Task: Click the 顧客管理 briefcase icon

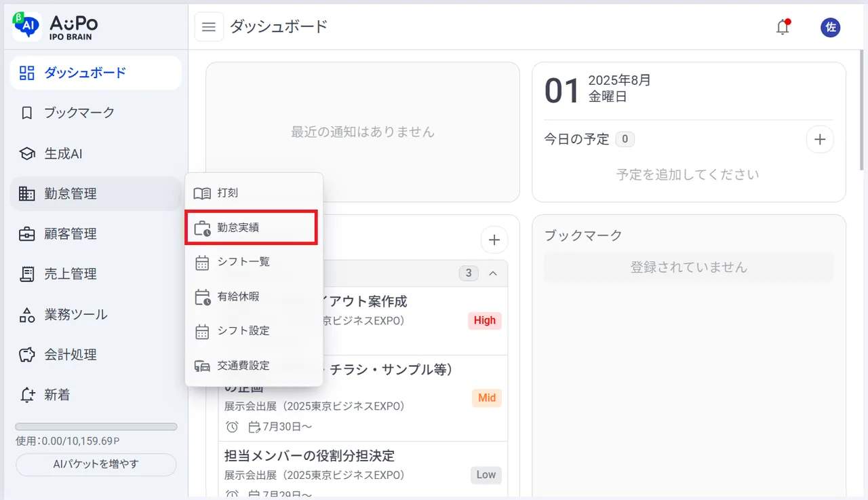Action: coord(26,234)
